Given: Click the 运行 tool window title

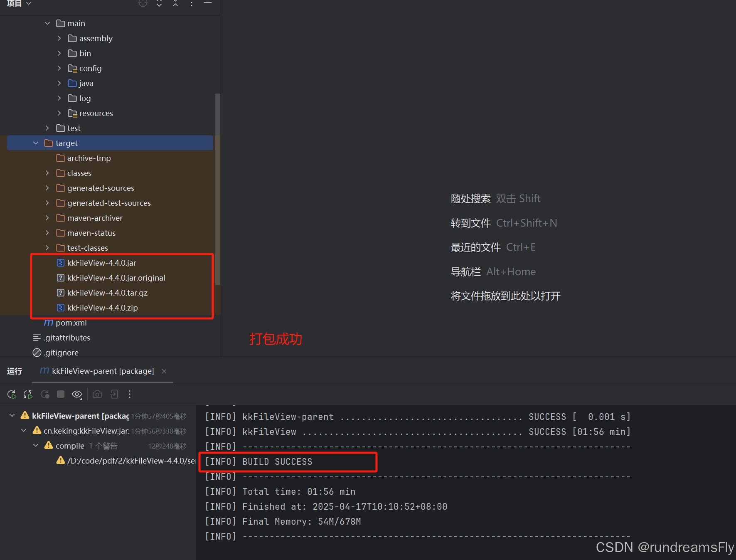Looking at the screenshot, I should click(15, 371).
